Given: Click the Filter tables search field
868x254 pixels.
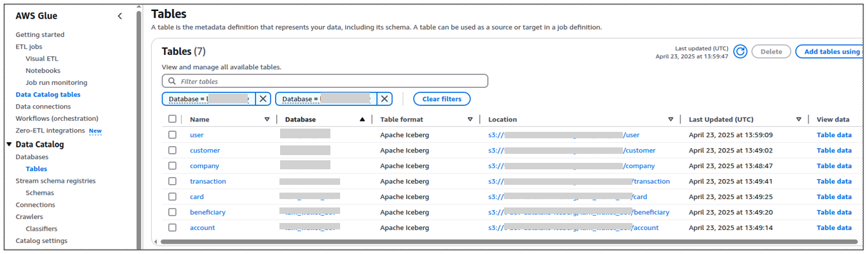Looking at the screenshot, I should click(x=325, y=81).
